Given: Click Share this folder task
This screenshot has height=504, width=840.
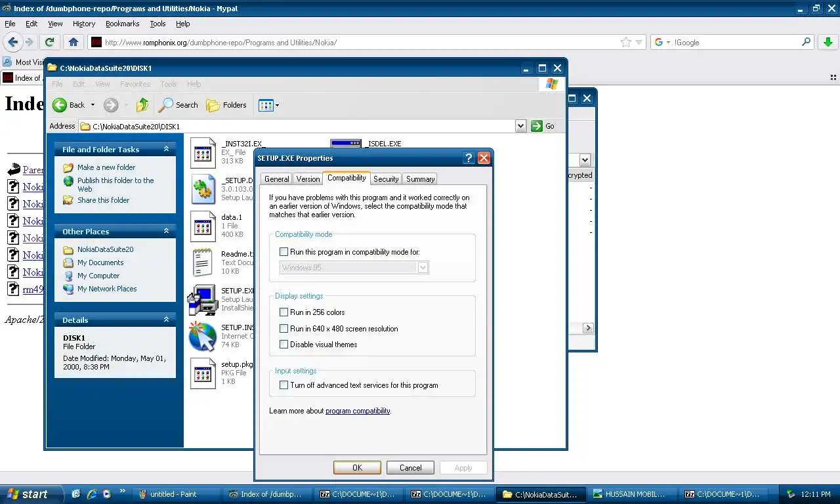Looking at the screenshot, I should 103,200.
